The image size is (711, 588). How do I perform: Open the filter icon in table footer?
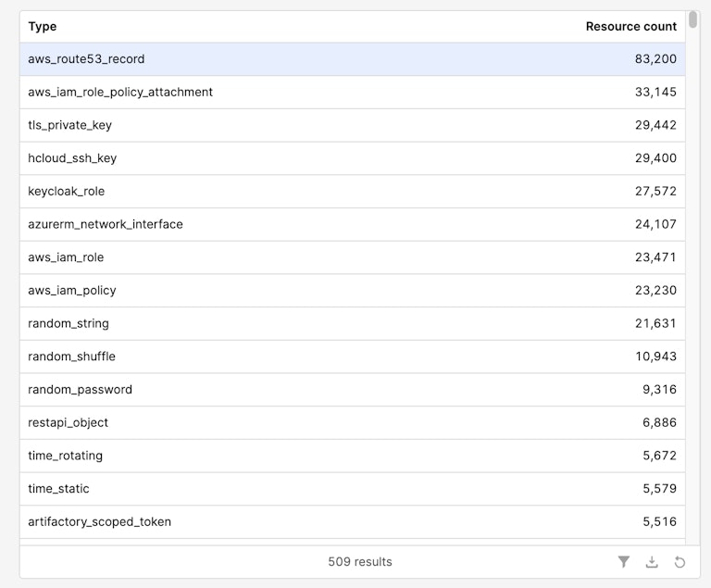[x=624, y=562]
